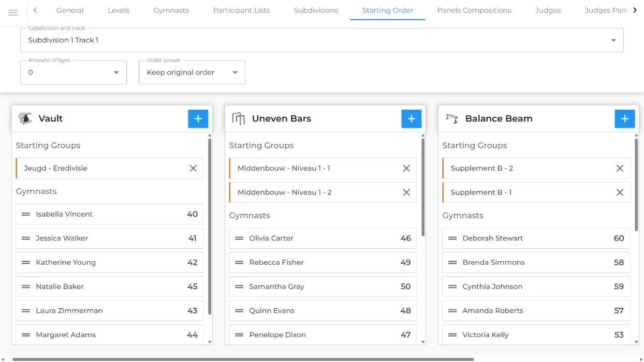644x362 pixels.
Task: Open the hamburger menu icon
Action: (13, 12)
